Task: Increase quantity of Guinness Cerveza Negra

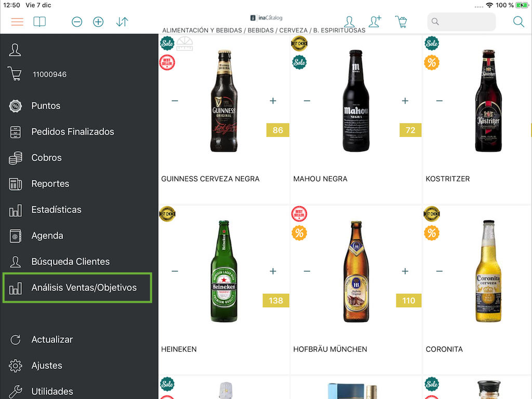Action: [273, 101]
